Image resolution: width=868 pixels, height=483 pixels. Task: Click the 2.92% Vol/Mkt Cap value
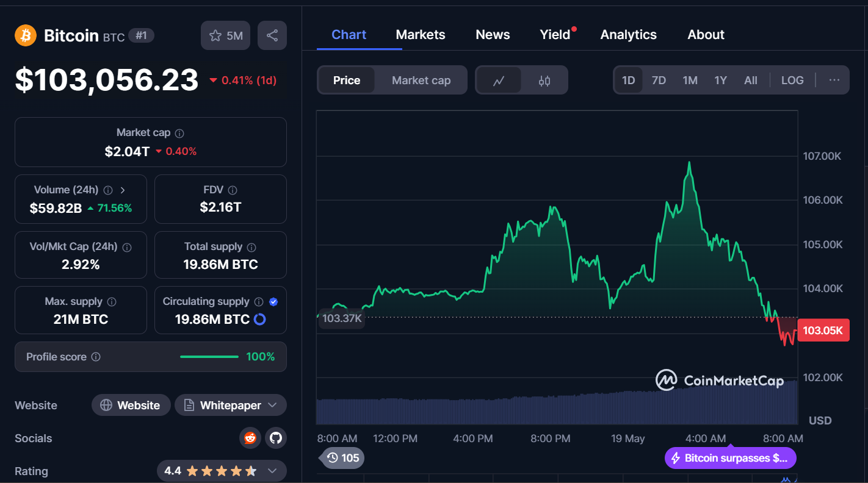pos(81,265)
